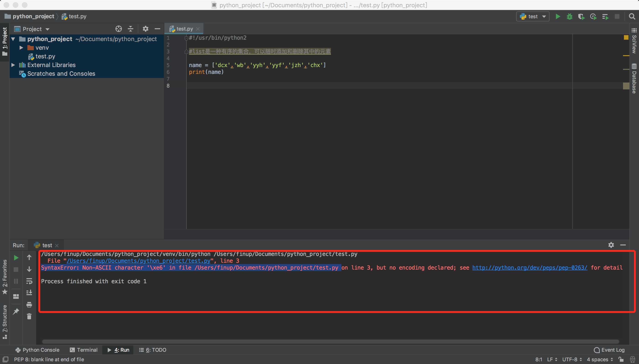
Task: Locate current file with crosshair icon
Action: click(x=118, y=29)
